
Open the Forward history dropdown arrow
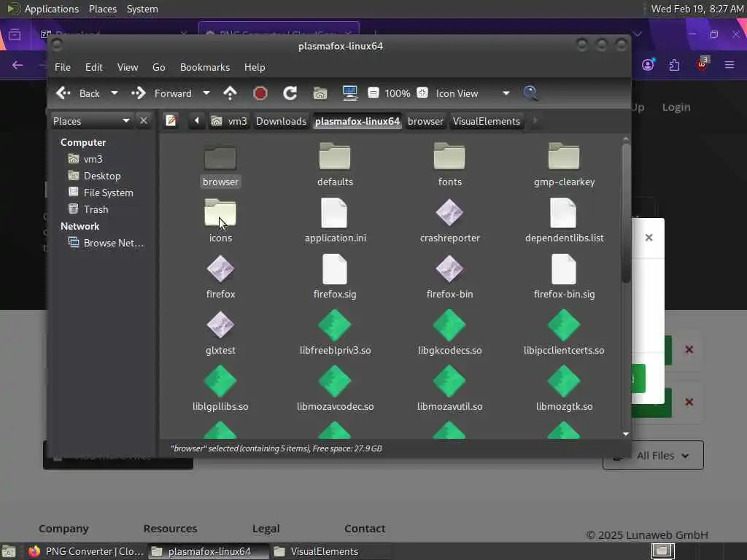pyautogui.click(x=206, y=93)
